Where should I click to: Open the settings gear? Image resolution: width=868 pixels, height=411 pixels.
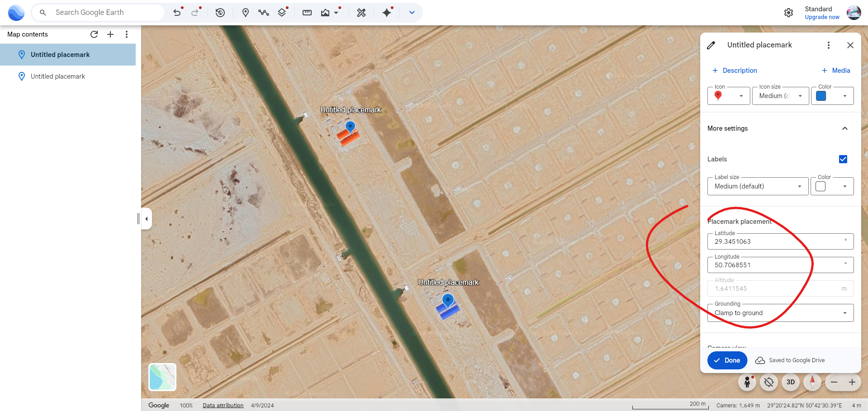point(789,13)
